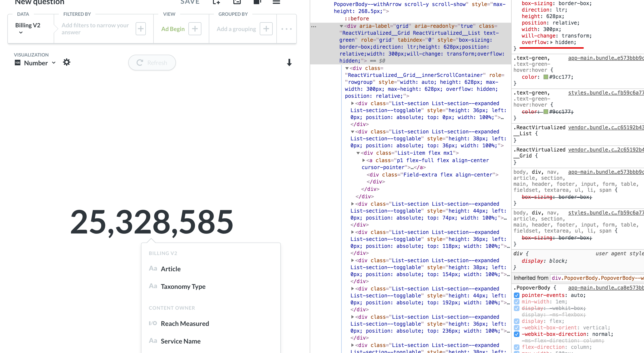Click the more options ellipsis in query bar
644x353 pixels.
coord(286,29)
